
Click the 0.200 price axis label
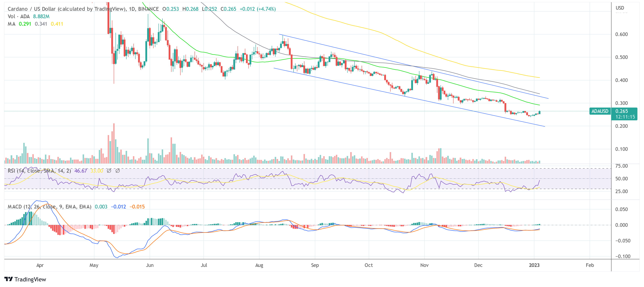(x=621, y=126)
